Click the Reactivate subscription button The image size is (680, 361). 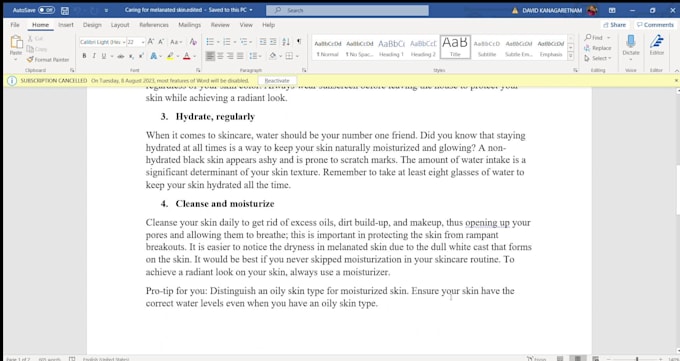(277, 81)
